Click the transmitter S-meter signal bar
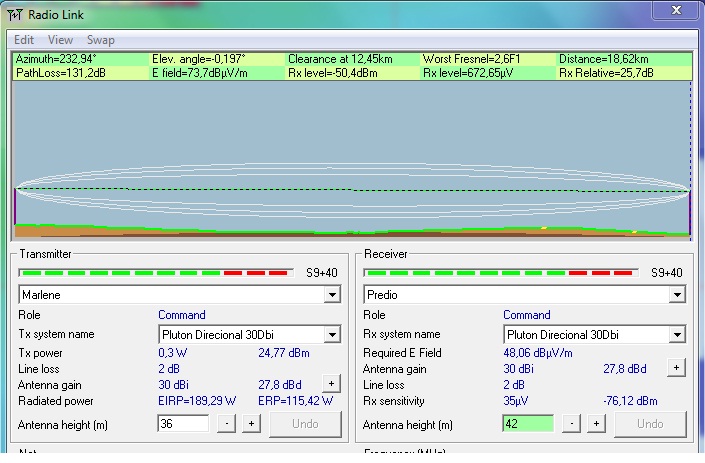This screenshot has height=463, width=705. point(157,272)
